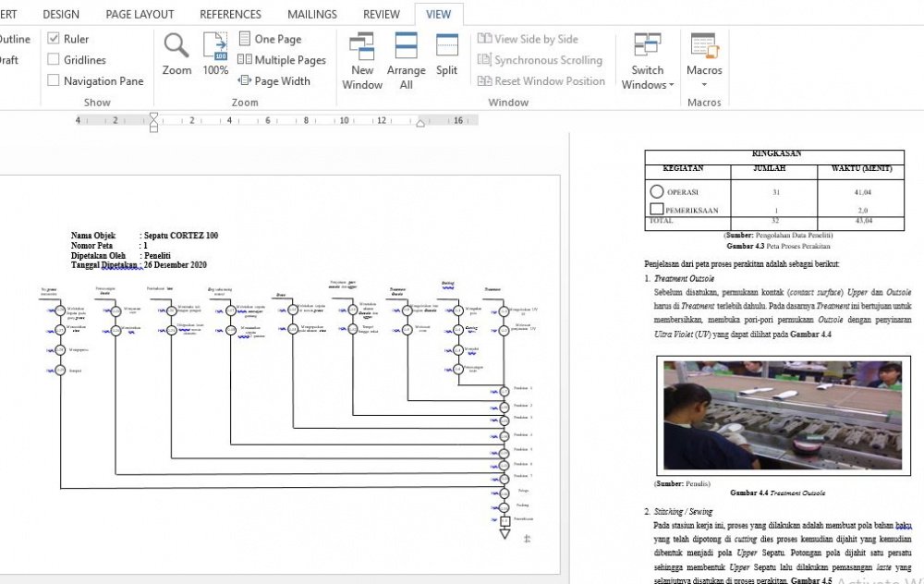Select the VIEW tab

point(438,14)
